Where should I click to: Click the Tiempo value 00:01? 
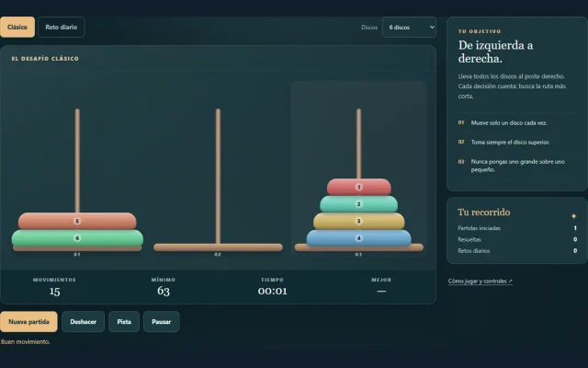tap(272, 291)
